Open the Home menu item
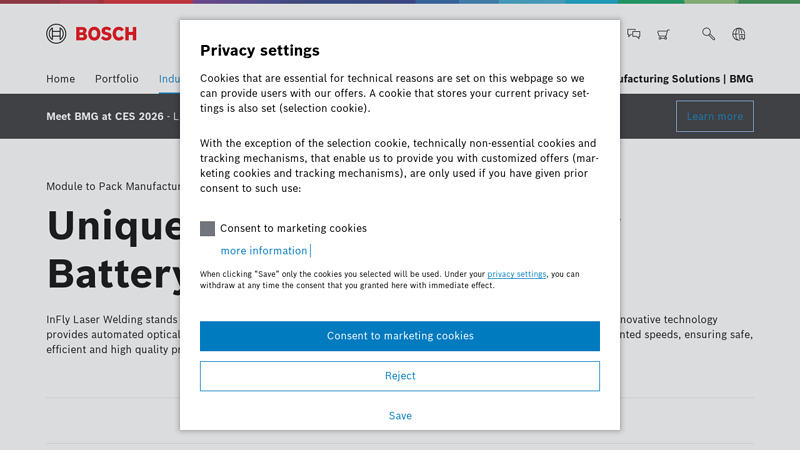 tap(61, 79)
